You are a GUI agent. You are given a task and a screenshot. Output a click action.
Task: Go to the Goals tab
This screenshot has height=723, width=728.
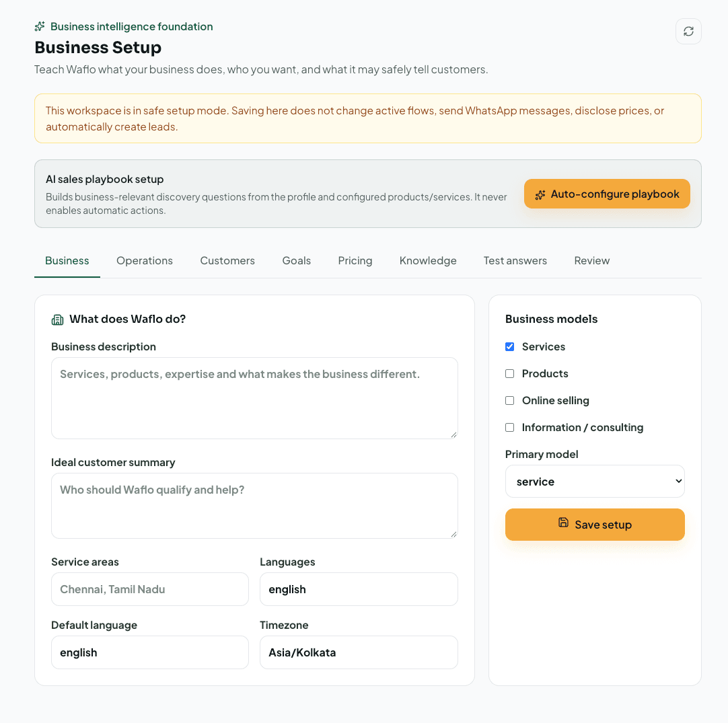click(296, 261)
